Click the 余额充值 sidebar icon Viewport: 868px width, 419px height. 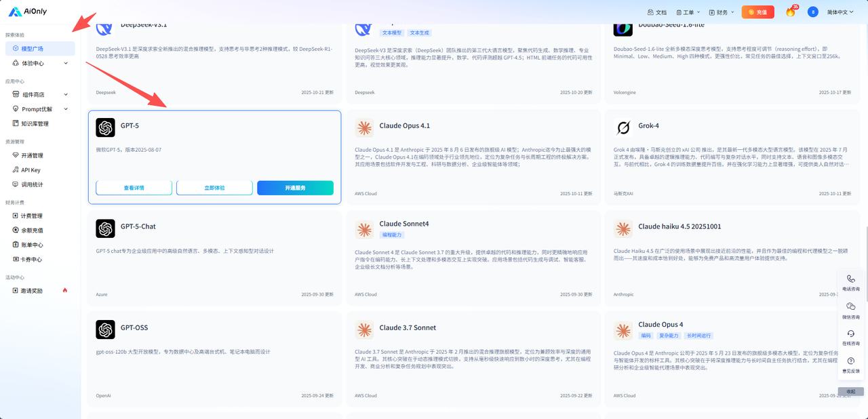tap(16, 231)
